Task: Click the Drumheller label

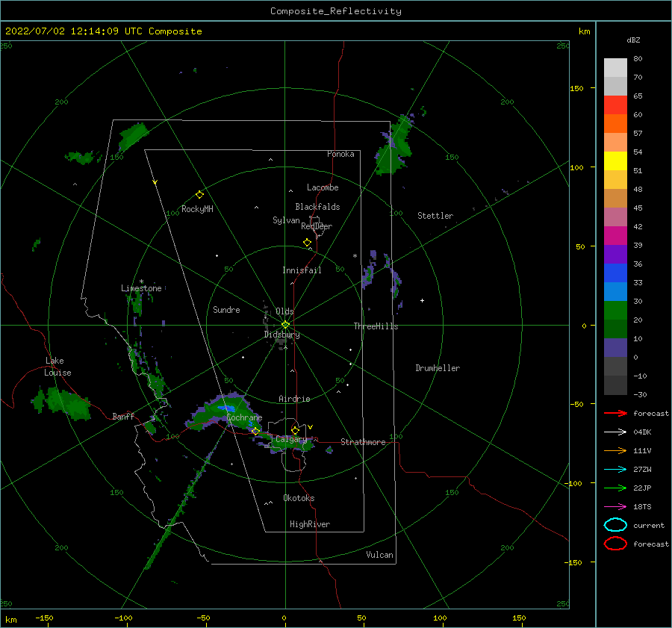Action: (x=438, y=368)
